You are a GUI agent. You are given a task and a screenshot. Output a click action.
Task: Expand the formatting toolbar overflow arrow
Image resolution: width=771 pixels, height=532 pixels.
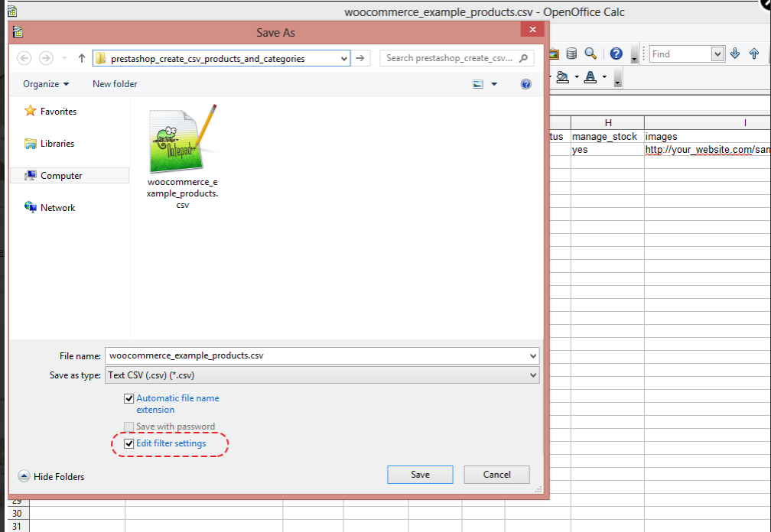tap(617, 79)
